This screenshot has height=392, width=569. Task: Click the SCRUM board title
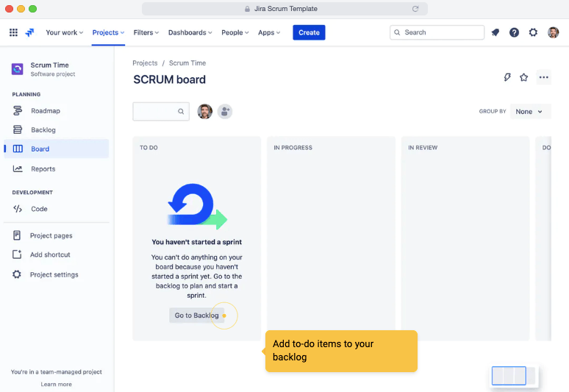point(170,79)
